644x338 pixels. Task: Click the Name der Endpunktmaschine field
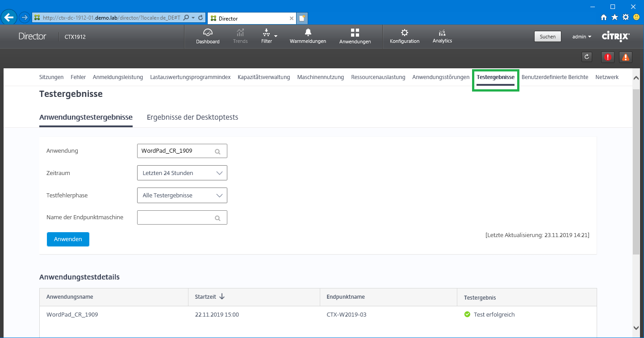pyautogui.click(x=177, y=218)
